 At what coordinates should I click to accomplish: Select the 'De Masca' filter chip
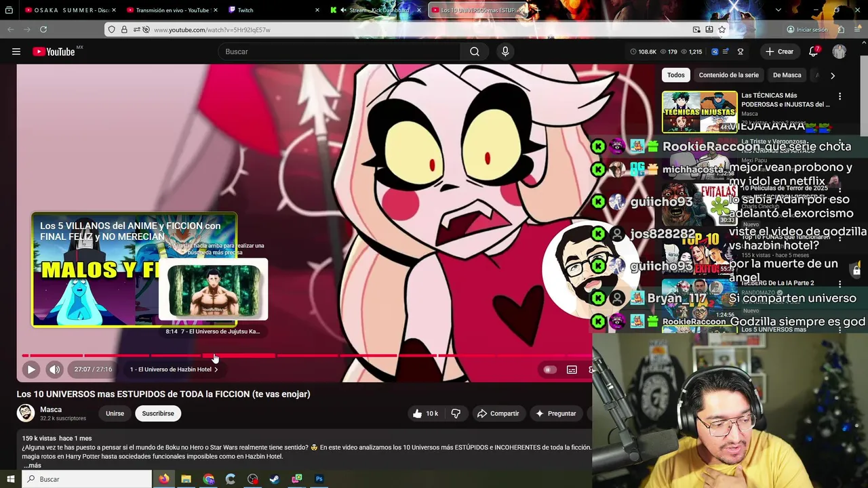pos(787,75)
